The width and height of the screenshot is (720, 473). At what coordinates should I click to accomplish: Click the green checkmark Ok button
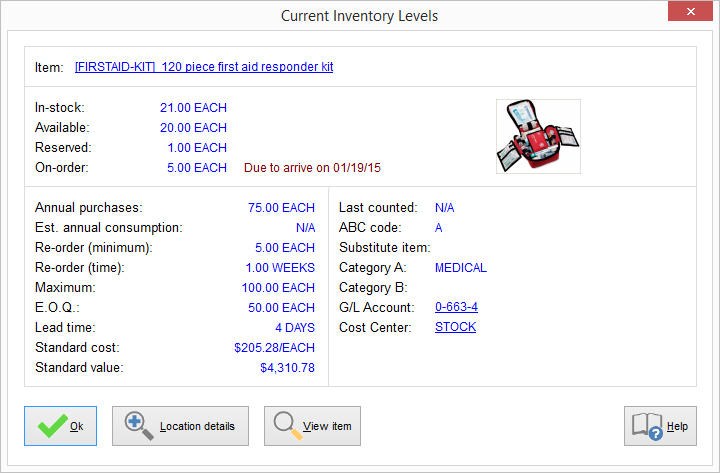point(61,426)
